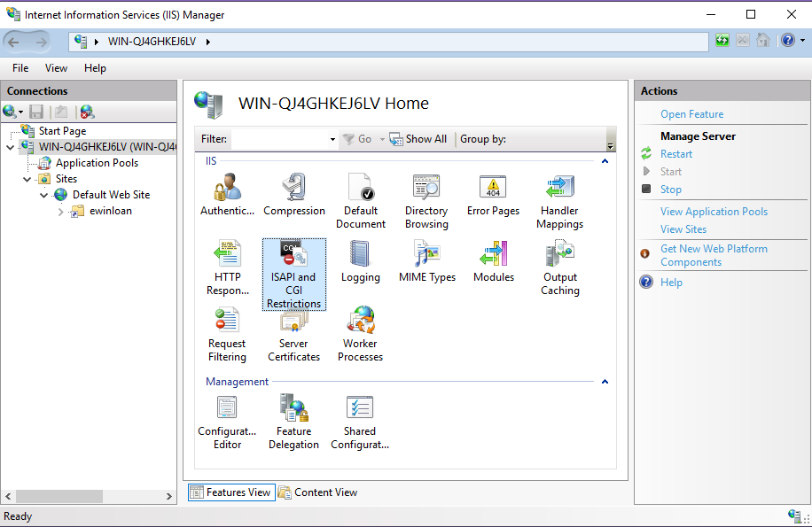Select HTTP Response Headers icon

point(227,267)
